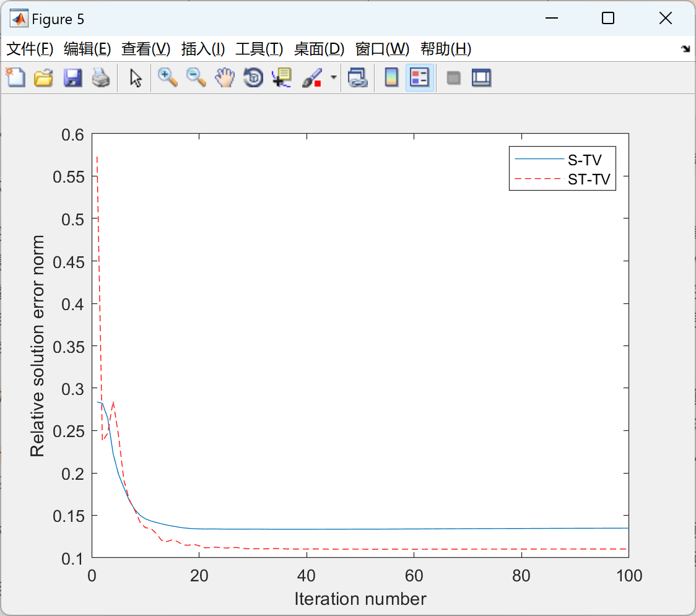The image size is (696, 616).
Task: Open the brush color dropdown arrow
Action: tap(333, 77)
